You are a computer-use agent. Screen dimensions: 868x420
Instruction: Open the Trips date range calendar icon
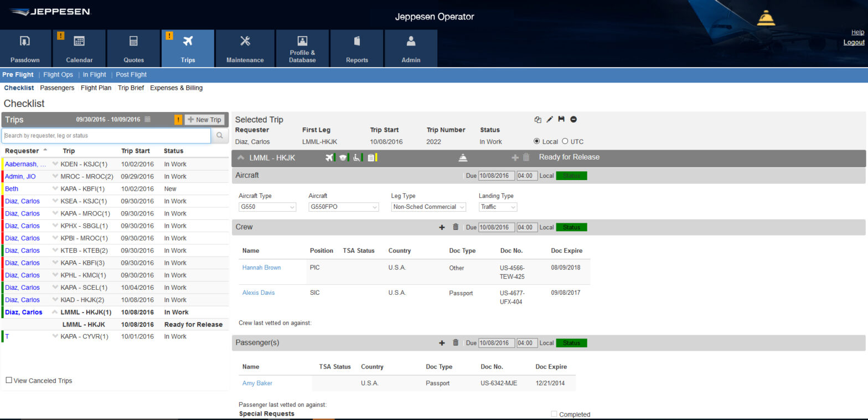click(147, 119)
